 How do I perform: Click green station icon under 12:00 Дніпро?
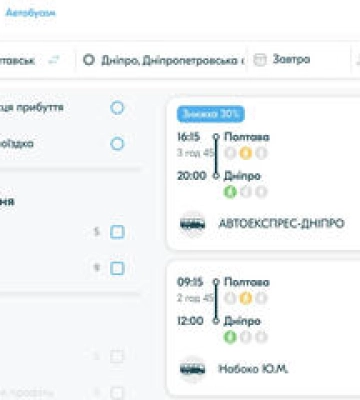click(x=230, y=337)
